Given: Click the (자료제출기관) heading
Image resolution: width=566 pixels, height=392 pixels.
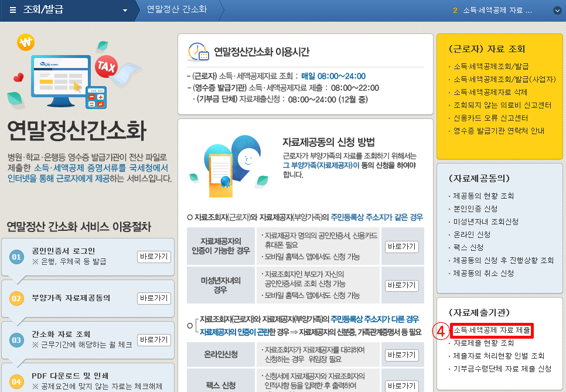Looking at the screenshot, I should click(479, 312).
